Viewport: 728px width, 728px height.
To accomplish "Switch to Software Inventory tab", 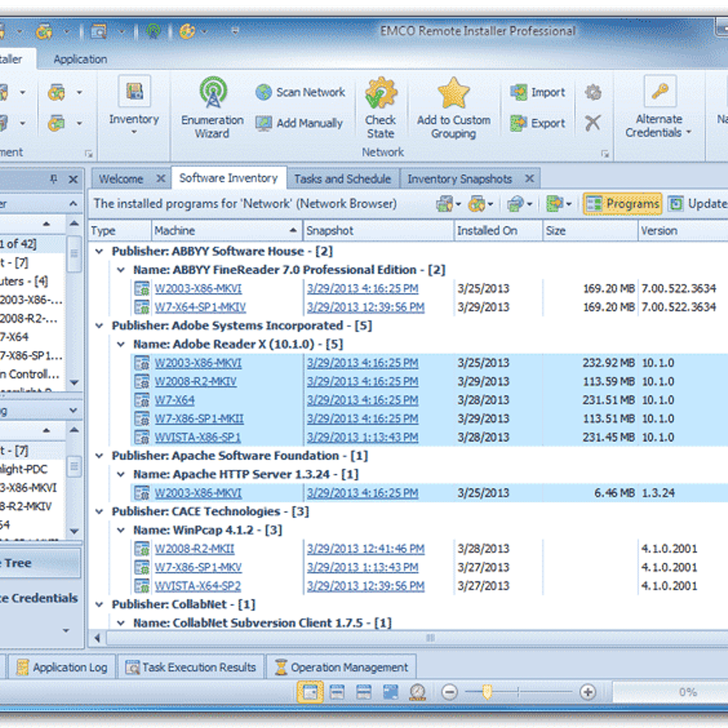I will point(228,178).
